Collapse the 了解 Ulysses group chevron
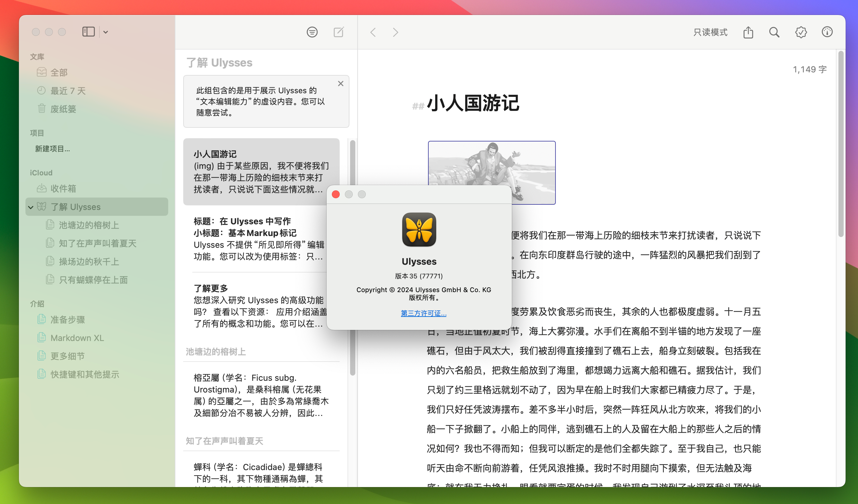Viewport: 858px width, 504px height. point(31,207)
